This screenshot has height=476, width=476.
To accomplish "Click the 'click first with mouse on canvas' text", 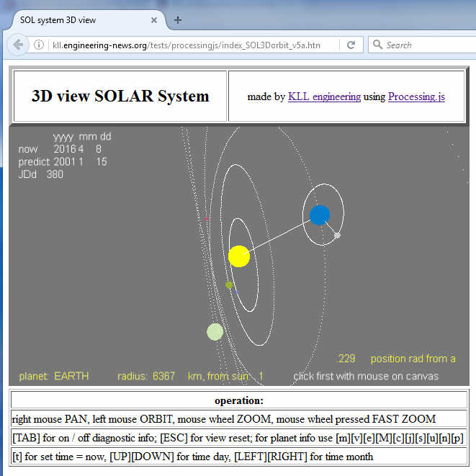I will [x=366, y=376].
